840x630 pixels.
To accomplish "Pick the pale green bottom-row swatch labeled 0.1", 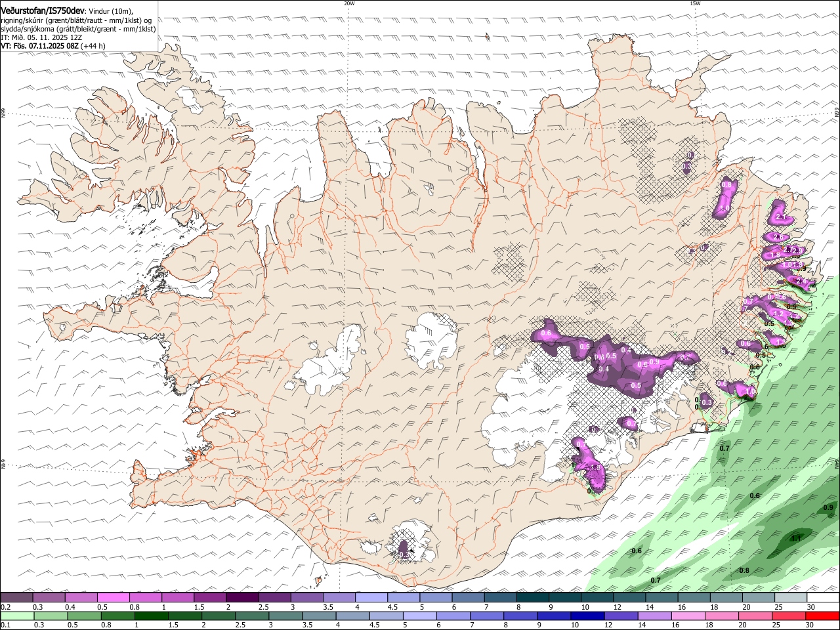I will coord(17,616).
